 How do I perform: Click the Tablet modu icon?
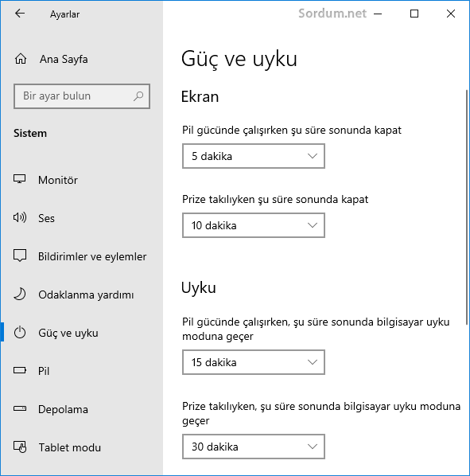[x=20, y=447]
